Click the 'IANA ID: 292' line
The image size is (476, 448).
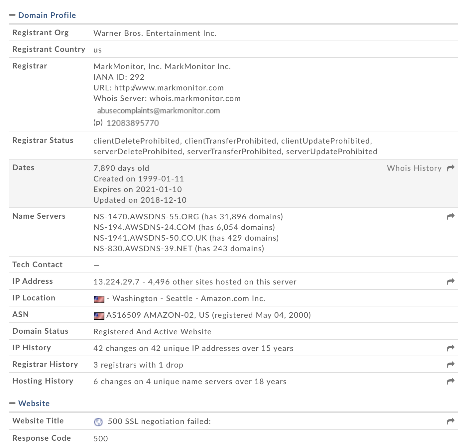click(x=119, y=77)
